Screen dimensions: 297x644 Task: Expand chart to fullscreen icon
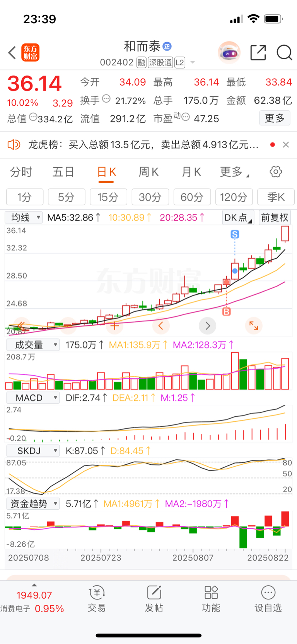[254, 326]
